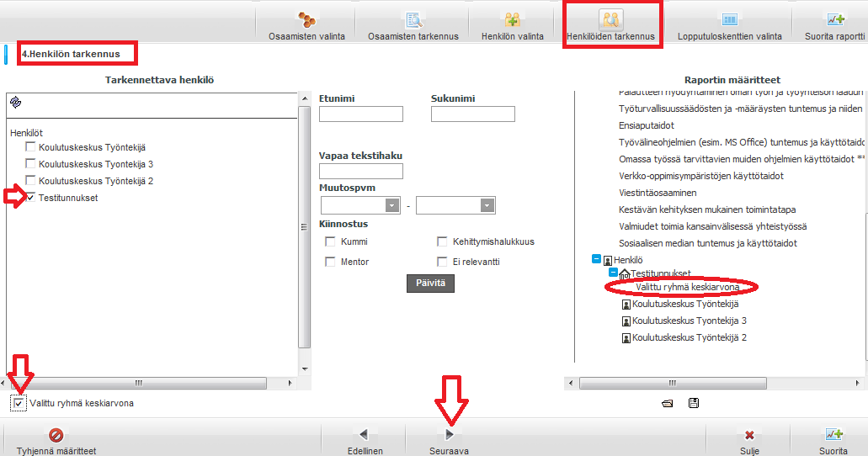Click the Sulje button
The width and height of the screenshot is (868, 456).
[x=749, y=441]
